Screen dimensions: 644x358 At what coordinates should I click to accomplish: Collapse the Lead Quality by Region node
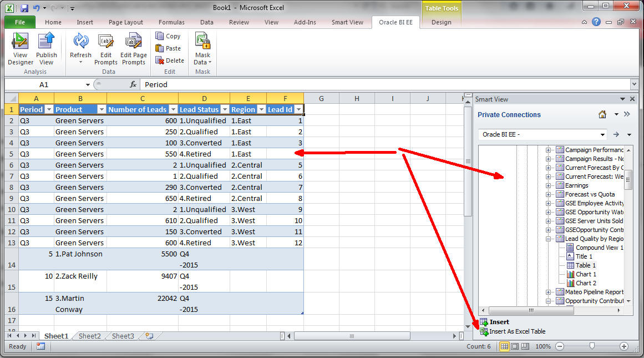coord(548,239)
